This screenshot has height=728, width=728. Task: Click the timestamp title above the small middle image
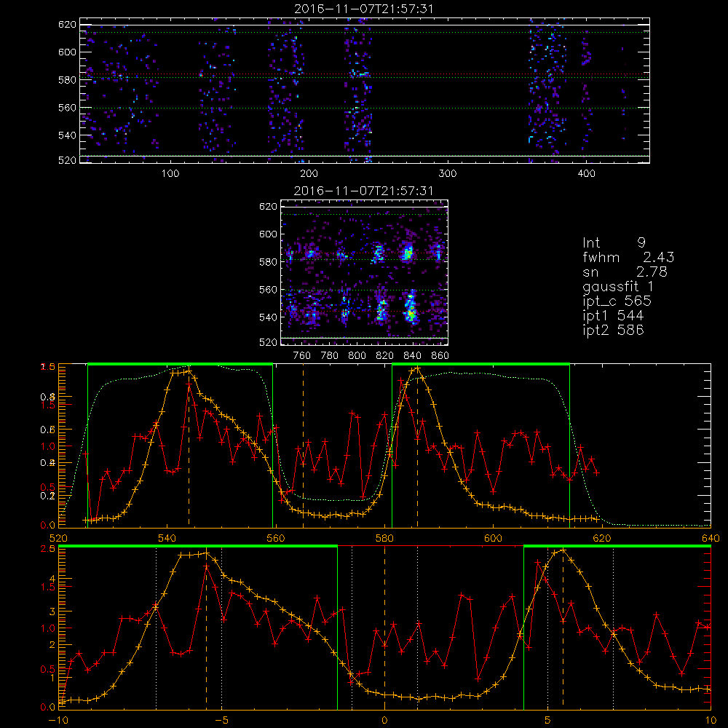coord(364,191)
